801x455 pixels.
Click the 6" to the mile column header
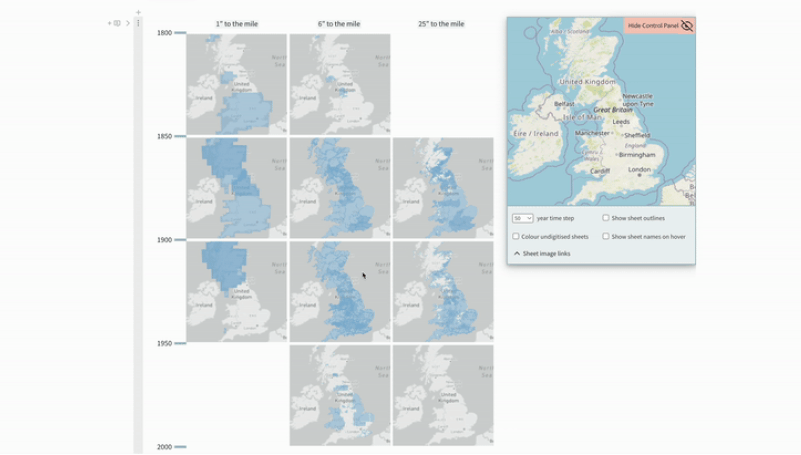coord(339,24)
